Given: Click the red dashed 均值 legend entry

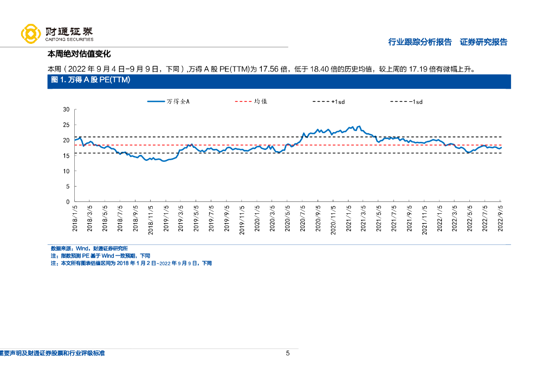Looking at the screenshot, I should 251,101.
